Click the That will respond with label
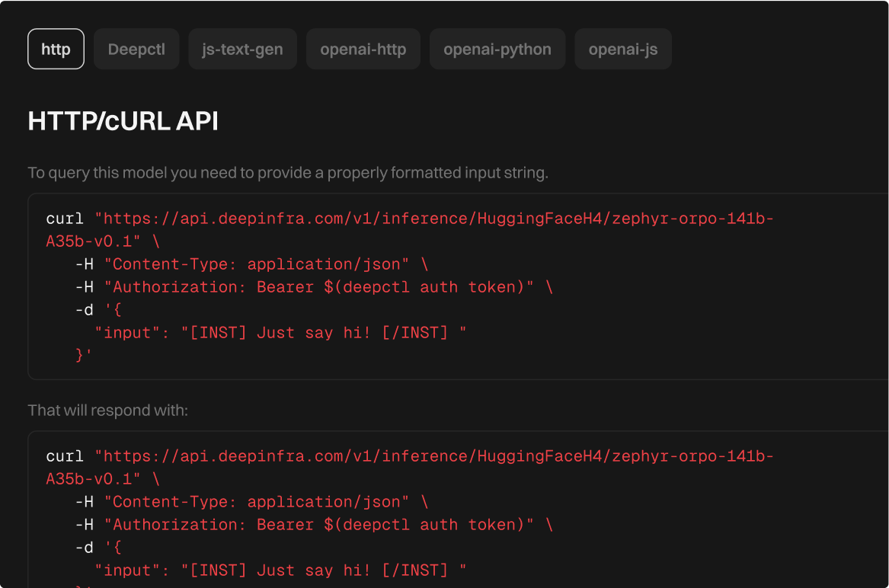This screenshot has height=588, width=889. [x=91, y=410]
